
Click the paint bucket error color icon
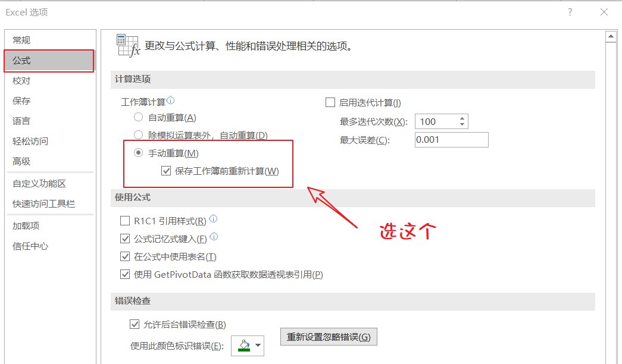pos(245,345)
